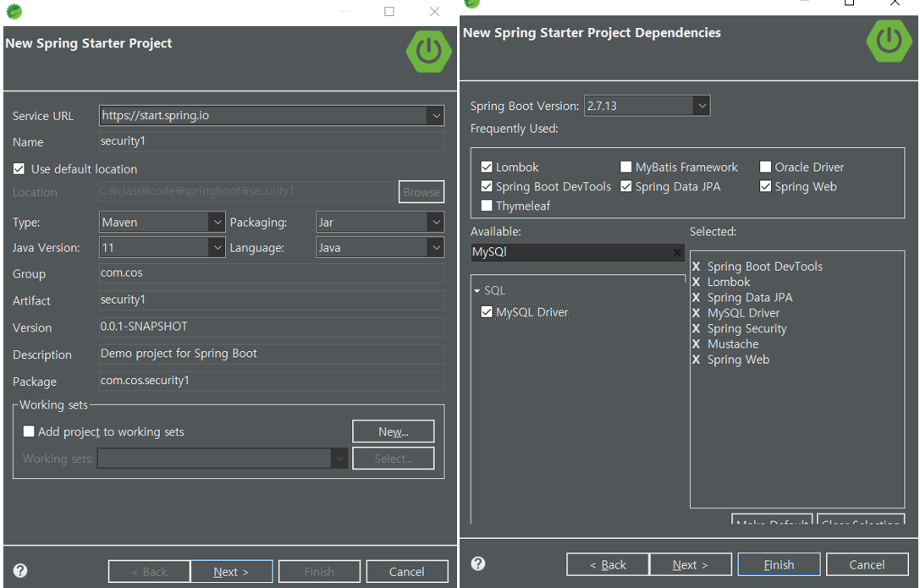920x588 pixels.
Task: Remove Spring Web from the Selected list via X
Action: tap(696, 360)
